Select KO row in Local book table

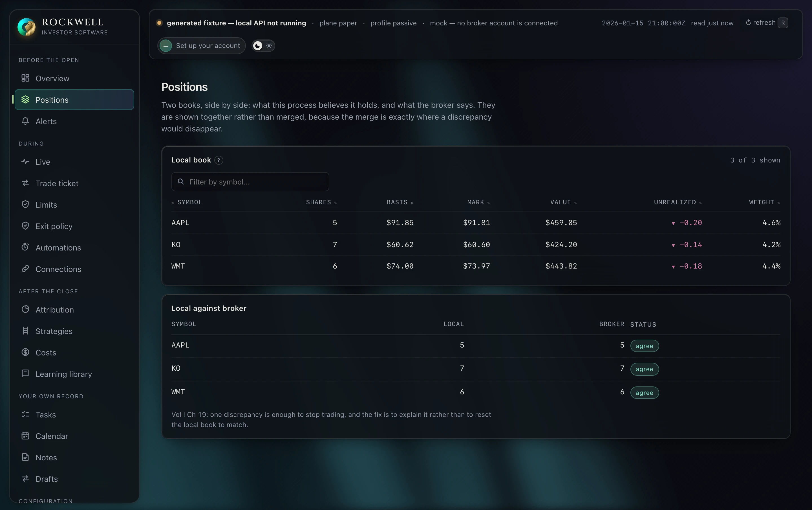476,245
